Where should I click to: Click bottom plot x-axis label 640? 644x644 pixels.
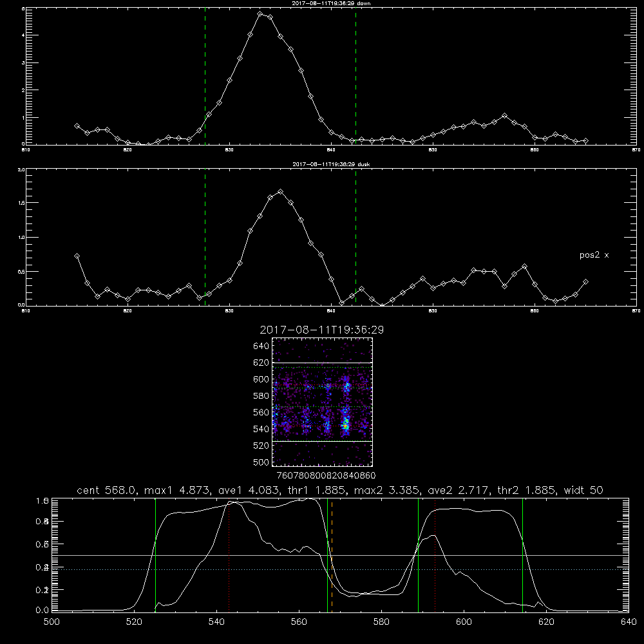[629, 622]
